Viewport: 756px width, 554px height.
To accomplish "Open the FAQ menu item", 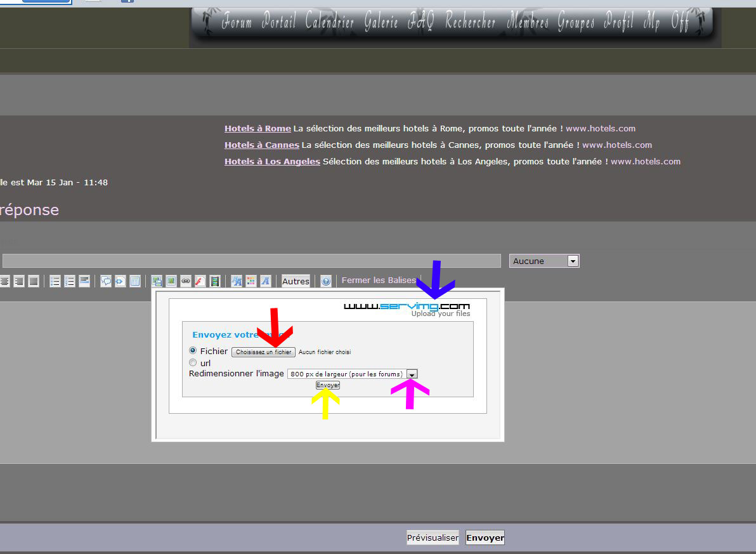I will click(x=421, y=22).
